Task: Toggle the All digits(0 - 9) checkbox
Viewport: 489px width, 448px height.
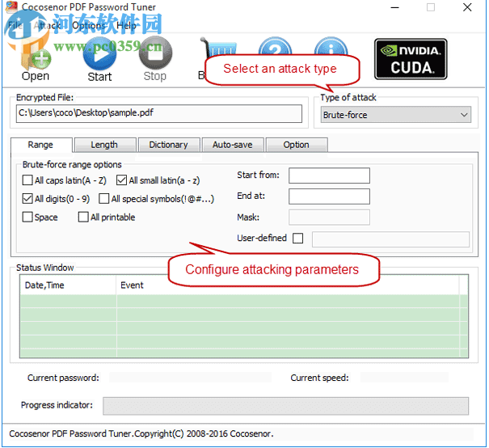Action: click(x=27, y=198)
